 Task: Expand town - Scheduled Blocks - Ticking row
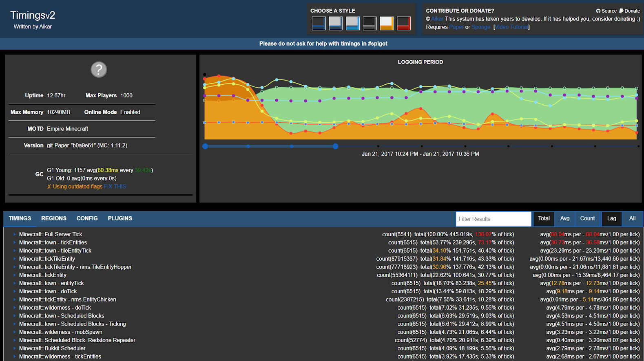[14, 324]
